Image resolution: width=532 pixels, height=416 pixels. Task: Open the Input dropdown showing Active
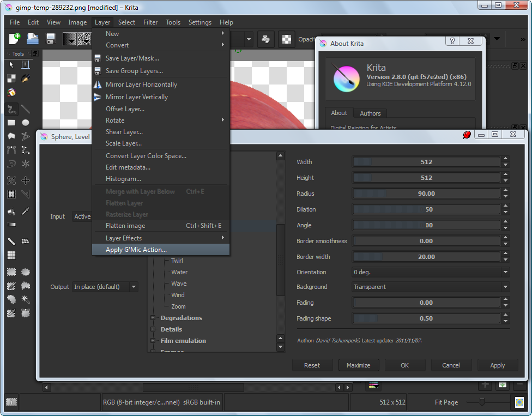click(x=82, y=216)
